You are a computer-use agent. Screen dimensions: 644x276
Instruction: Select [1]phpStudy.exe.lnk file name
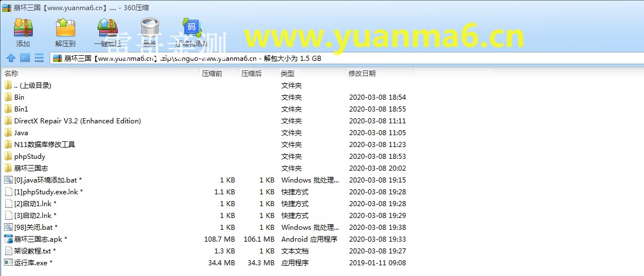point(48,192)
